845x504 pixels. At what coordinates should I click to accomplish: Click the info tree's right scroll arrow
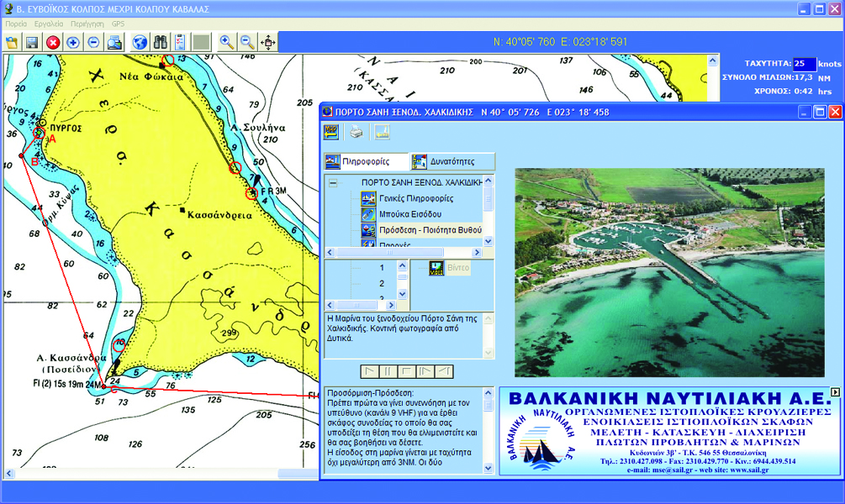(x=477, y=253)
